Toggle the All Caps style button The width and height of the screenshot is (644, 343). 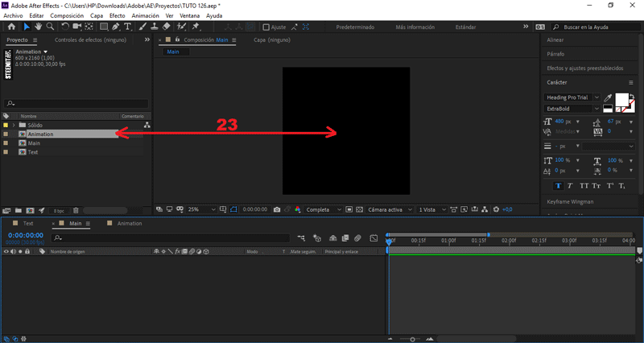coord(584,186)
